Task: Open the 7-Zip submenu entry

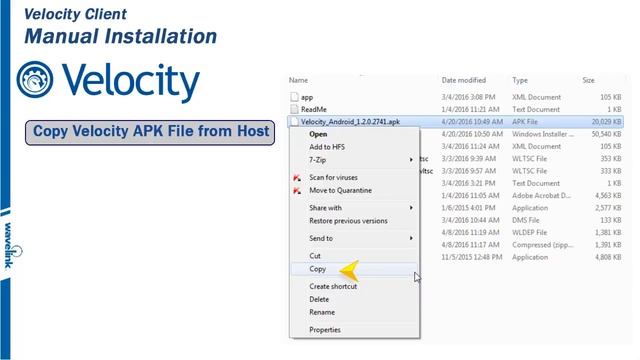Action: pos(318,160)
